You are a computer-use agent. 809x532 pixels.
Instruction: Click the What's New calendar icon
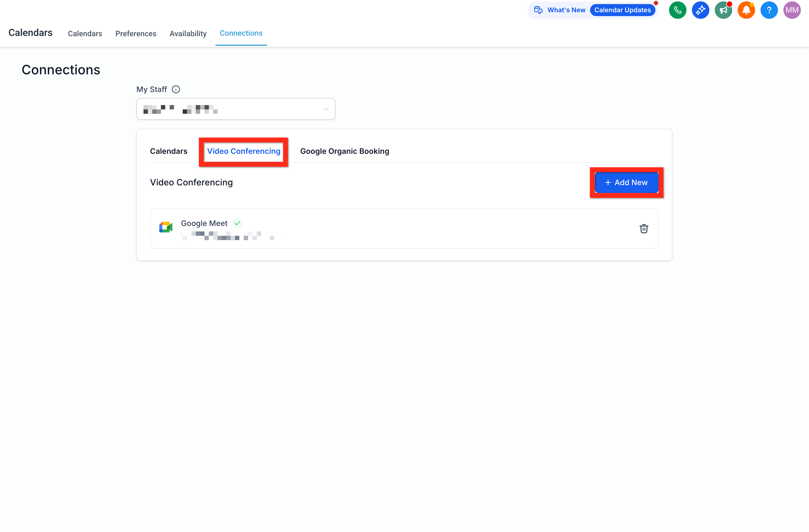click(x=538, y=10)
